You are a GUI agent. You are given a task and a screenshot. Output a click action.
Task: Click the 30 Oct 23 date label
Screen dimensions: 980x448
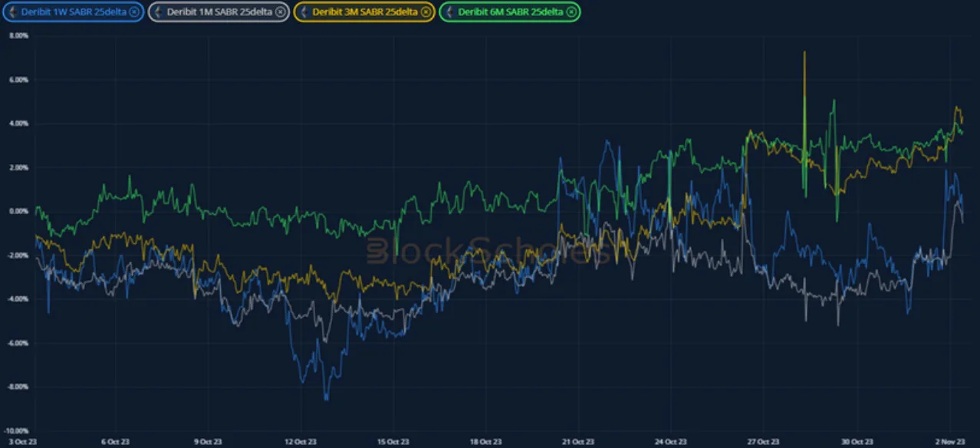[x=857, y=442]
